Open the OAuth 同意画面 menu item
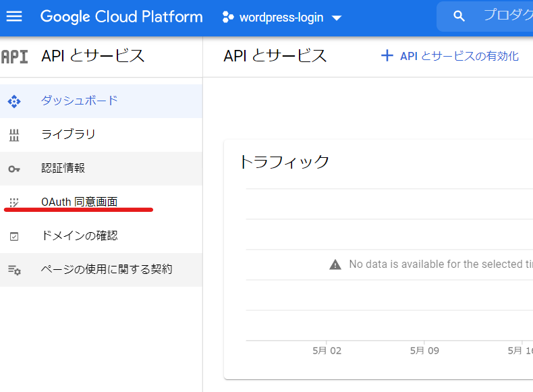 click(x=101, y=202)
